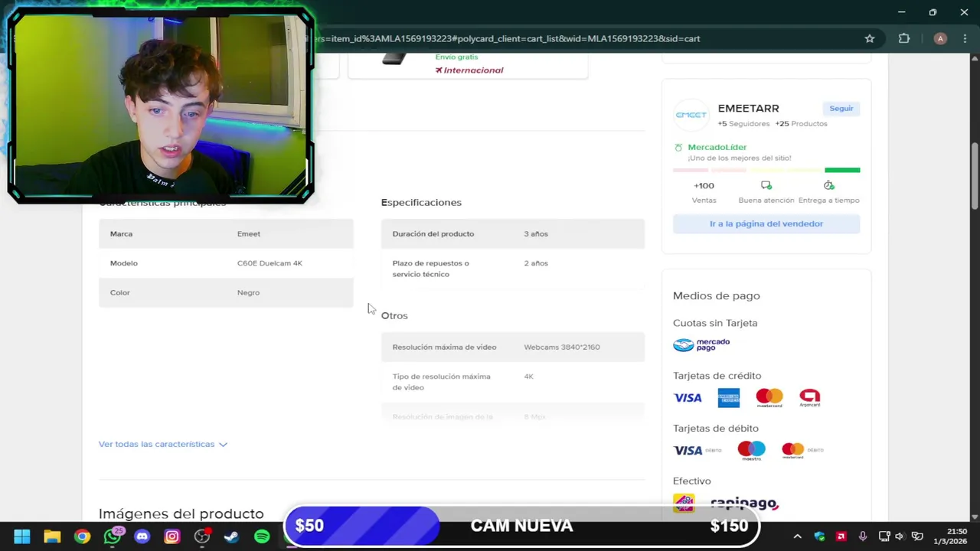Click the Rapipago logo
980x551 pixels.
744,503
